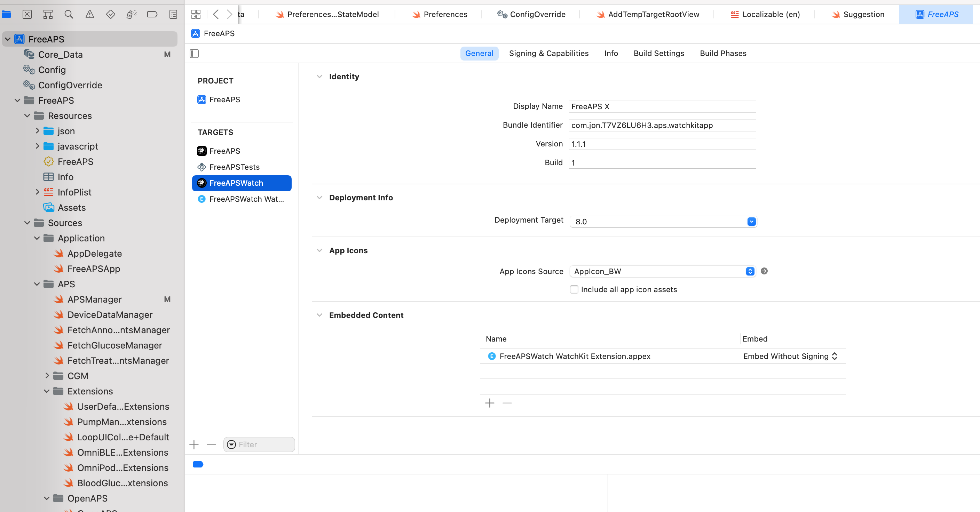The image size is (980, 512).
Task: Click the Bundle Identifier text field
Action: pyautogui.click(x=662, y=125)
